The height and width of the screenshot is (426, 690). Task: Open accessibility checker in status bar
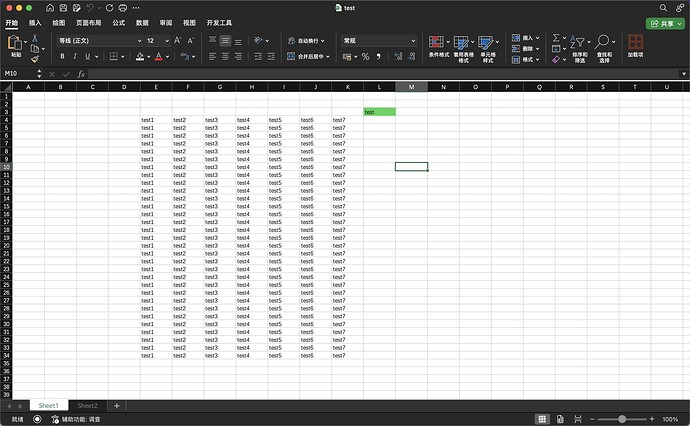(x=76, y=419)
